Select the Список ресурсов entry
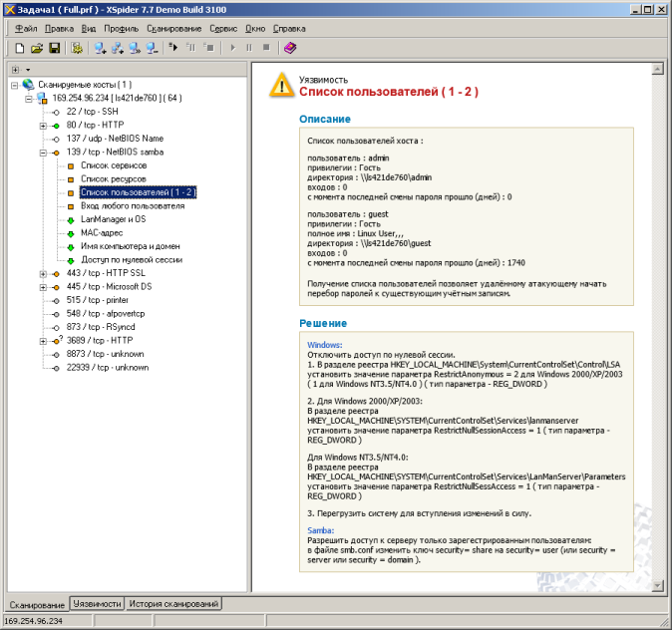This screenshot has width=672, height=630. click(x=114, y=178)
